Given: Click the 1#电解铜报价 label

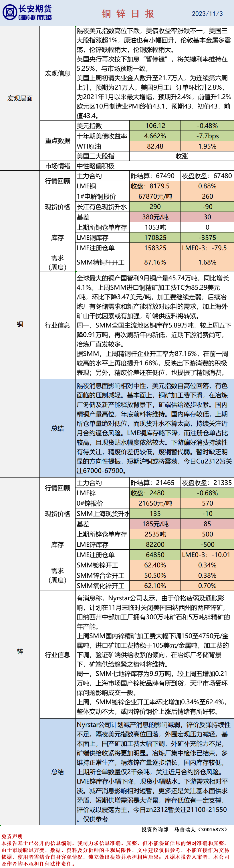Looking at the screenshot, I should click(102, 196).
